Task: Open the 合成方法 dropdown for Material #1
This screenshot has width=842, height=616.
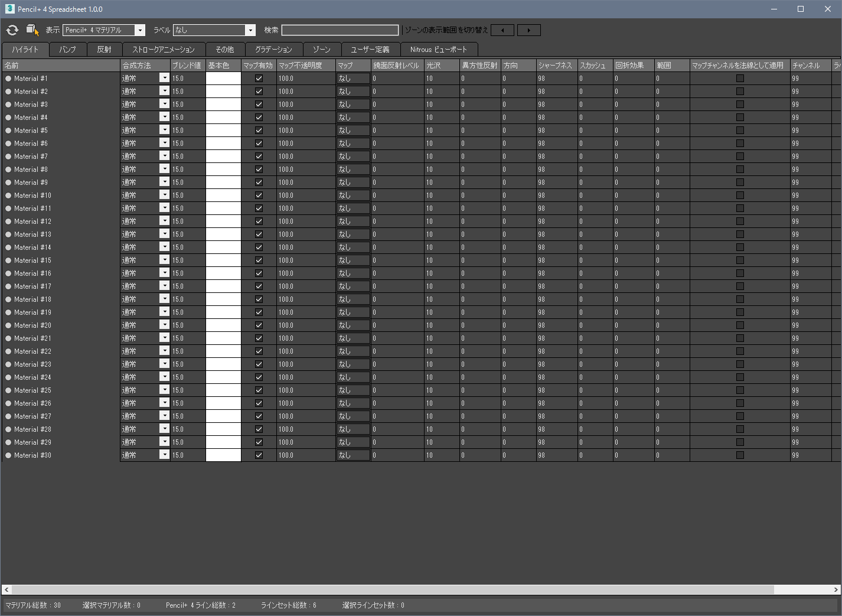Action: tap(164, 78)
